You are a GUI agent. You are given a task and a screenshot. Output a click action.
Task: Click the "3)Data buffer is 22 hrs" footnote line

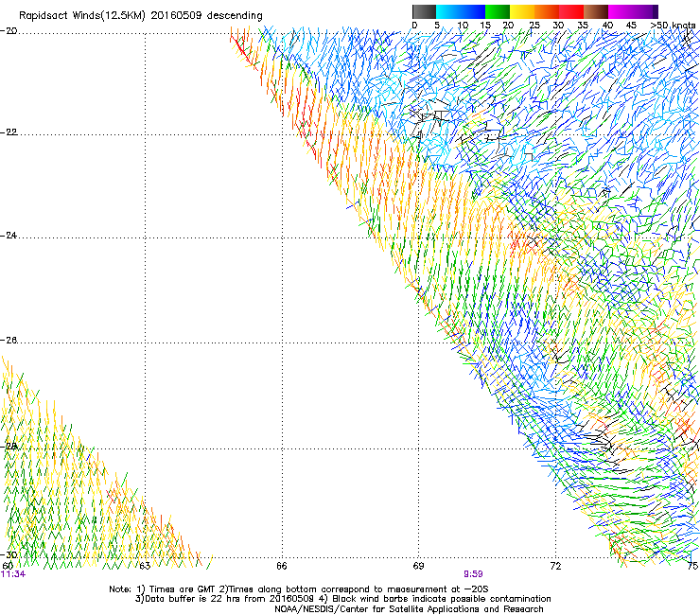342,599
